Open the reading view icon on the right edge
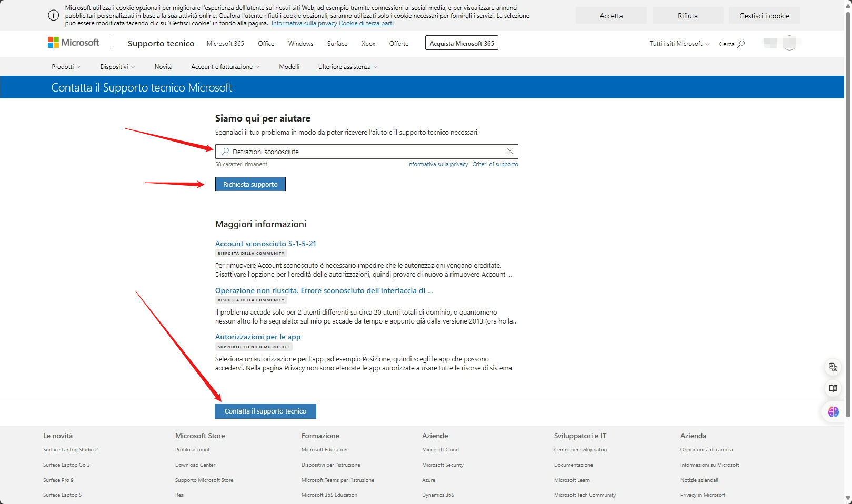Image resolution: width=852 pixels, height=504 pixels. 833,389
